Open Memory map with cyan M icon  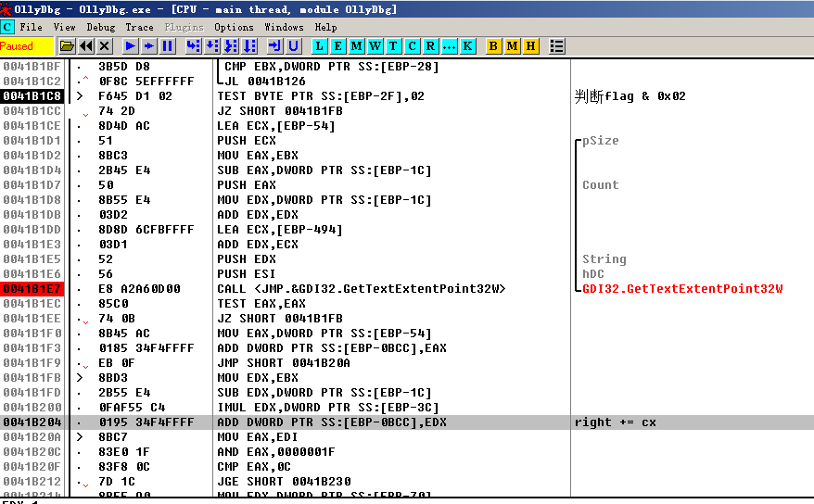point(357,46)
